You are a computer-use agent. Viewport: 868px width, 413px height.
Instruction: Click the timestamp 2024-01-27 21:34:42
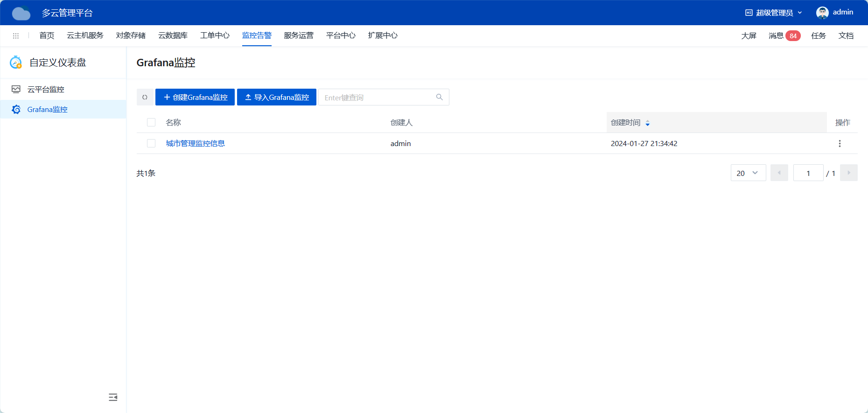tap(644, 143)
